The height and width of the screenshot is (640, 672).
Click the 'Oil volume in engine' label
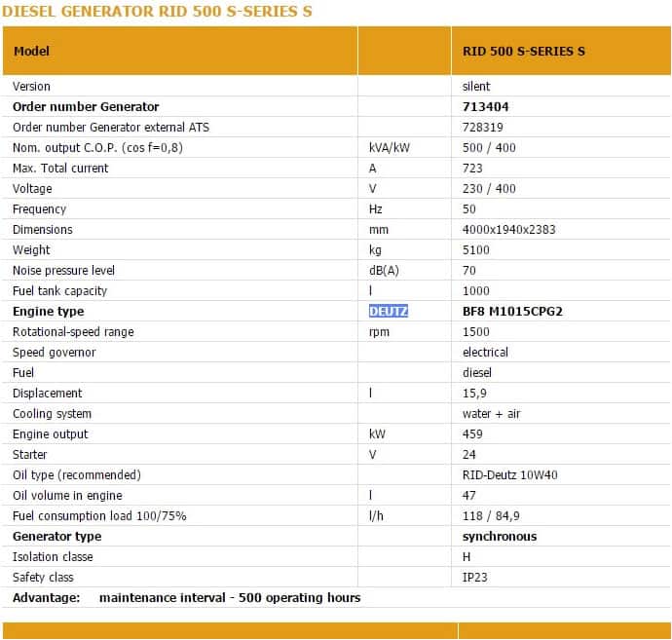pyautogui.click(x=67, y=496)
